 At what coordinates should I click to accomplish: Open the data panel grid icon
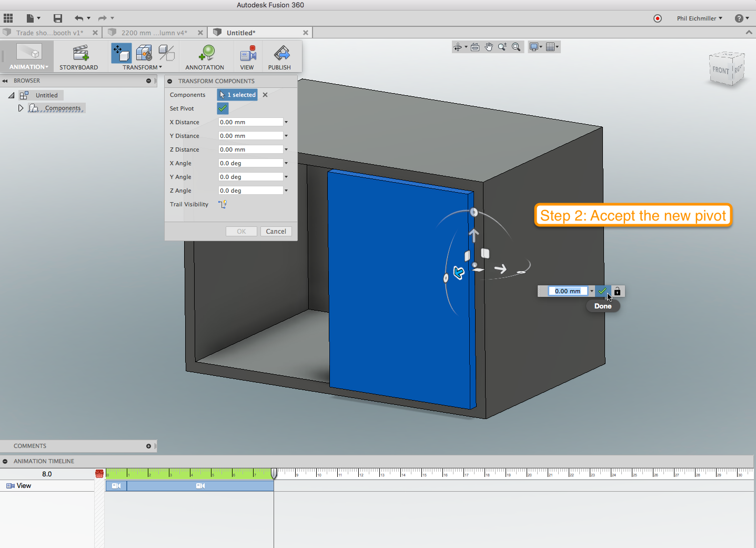8,18
